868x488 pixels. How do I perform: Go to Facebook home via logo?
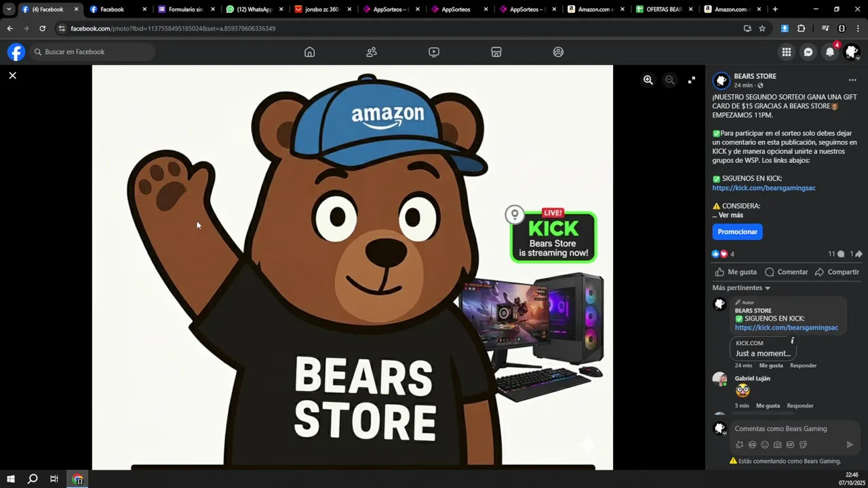[16, 52]
